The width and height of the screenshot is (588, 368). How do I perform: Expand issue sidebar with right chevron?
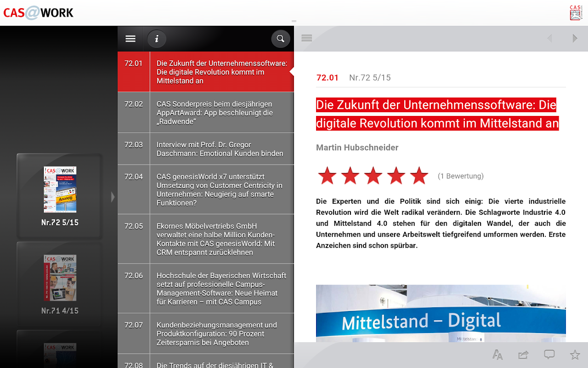(113, 197)
